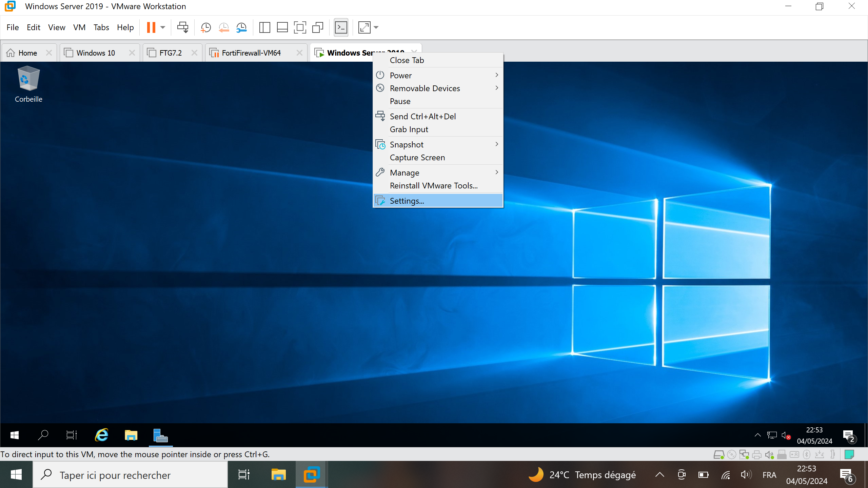Switch to the Windows 10 tab
The width and height of the screenshot is (868, 488).
click(x=96, y=53)
